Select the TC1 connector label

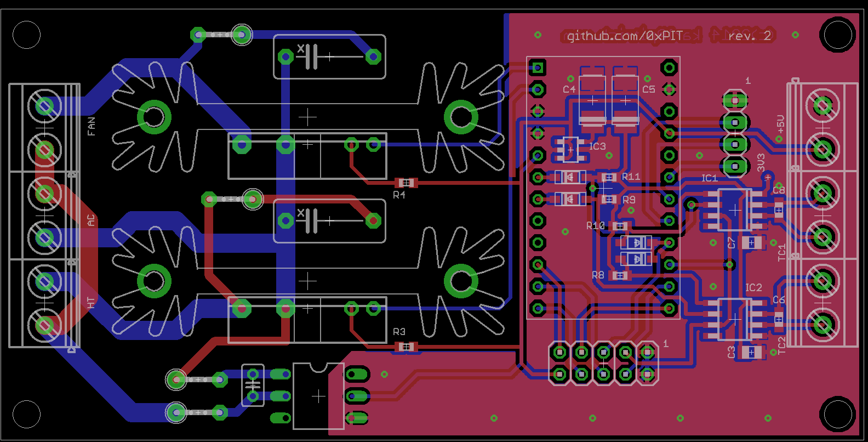click(782, 253)
